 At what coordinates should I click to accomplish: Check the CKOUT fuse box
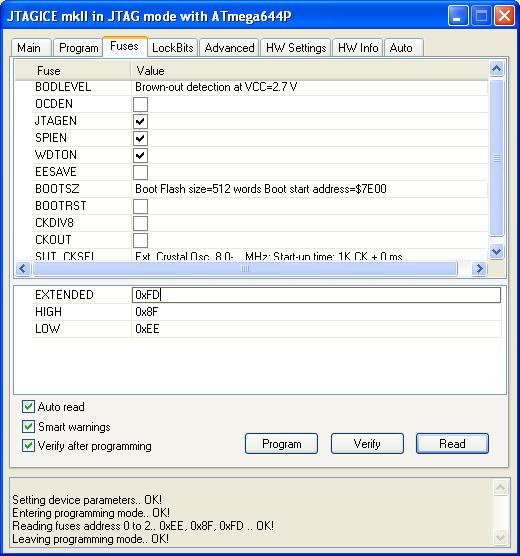pyautogui.click(x=140, y=240)
